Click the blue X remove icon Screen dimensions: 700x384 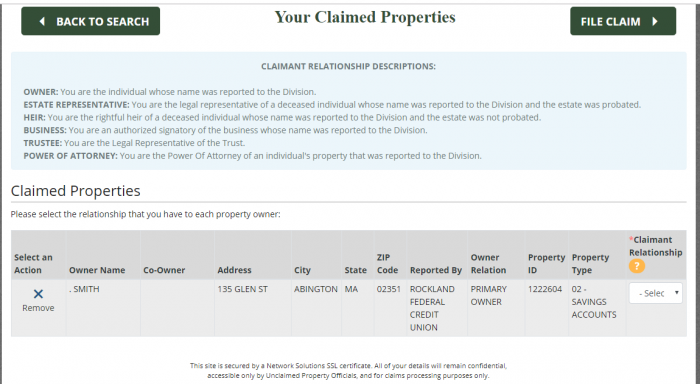(38, 294)
